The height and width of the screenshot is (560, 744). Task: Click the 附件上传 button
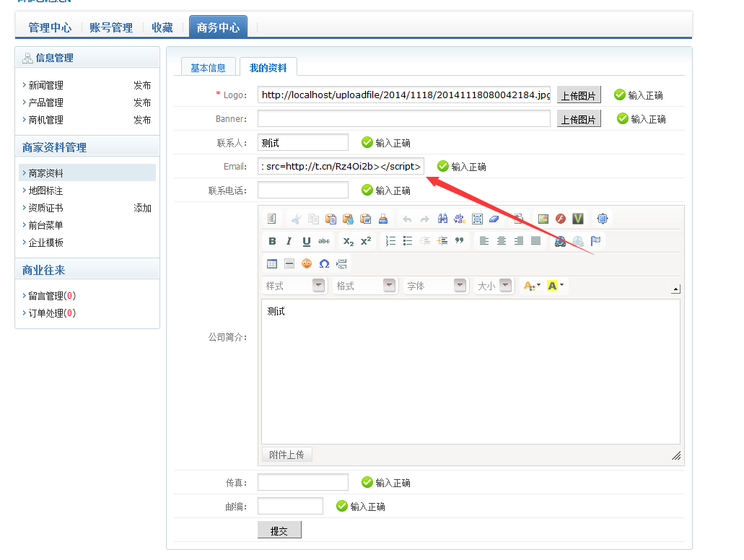pos(286,455)
